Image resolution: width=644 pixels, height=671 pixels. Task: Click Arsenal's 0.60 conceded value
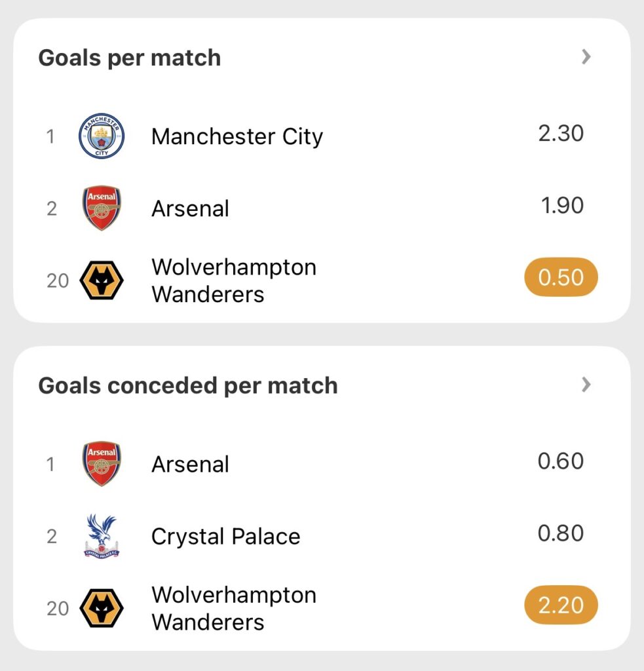561,461
